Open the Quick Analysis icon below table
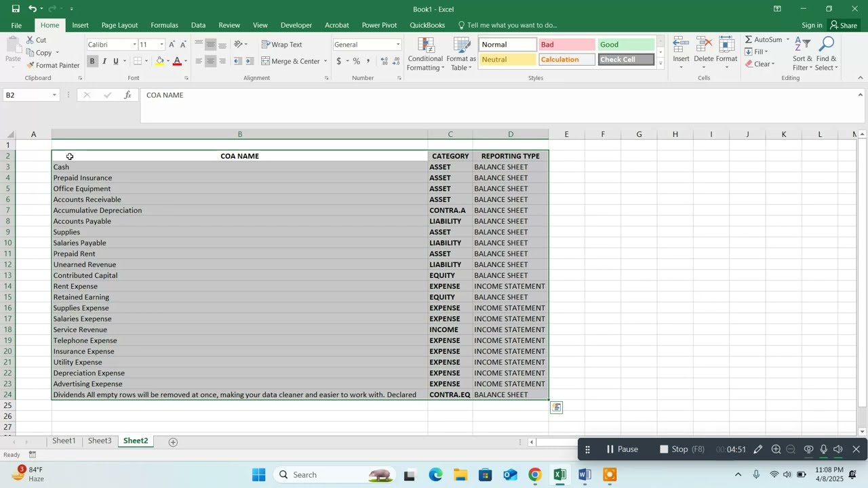This screenshot has width=868, height=488. click(556, 407)
